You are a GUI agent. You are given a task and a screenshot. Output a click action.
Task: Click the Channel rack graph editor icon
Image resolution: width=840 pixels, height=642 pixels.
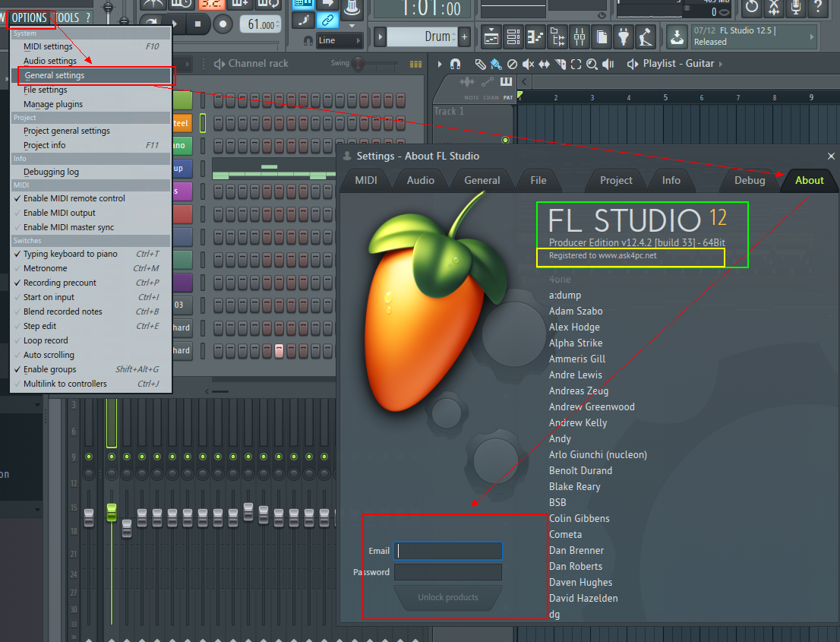coord(415,65)
